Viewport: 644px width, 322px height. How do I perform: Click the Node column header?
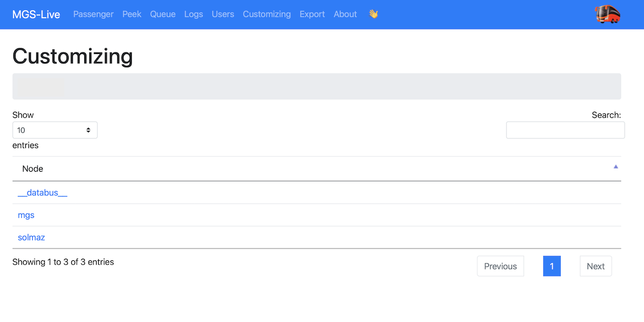[317, 169]
